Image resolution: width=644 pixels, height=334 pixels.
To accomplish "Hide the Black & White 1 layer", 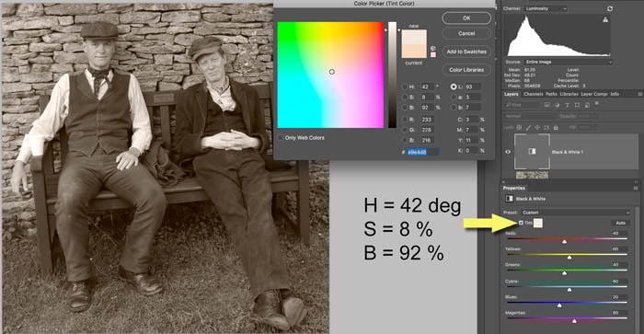I will point(508,152).
